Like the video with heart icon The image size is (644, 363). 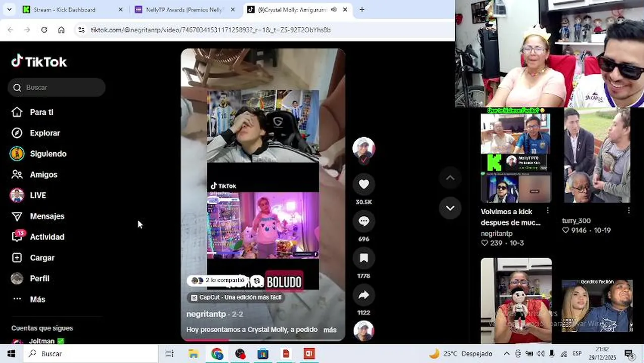click(x=364, y=185)
